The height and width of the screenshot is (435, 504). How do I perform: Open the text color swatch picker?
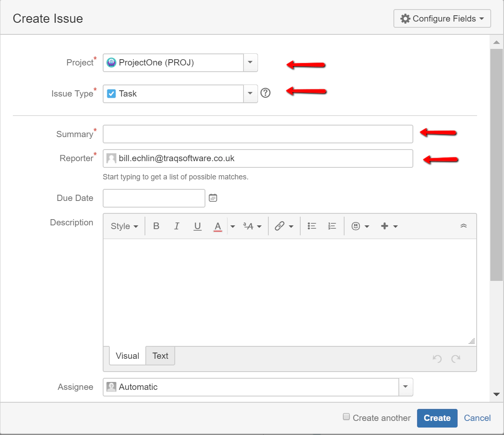coord(217,226)
